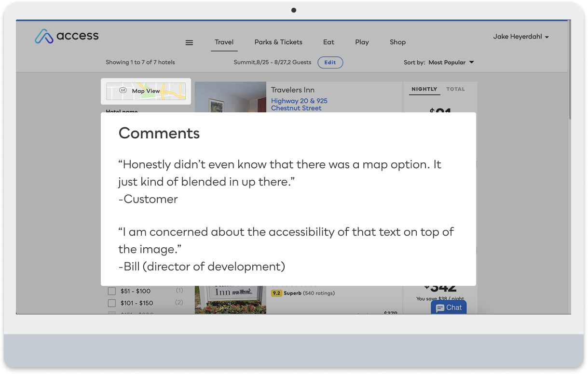Image resolution: width=588 pixels, height=374 pixels.
Task: Click the Edit search button
Action: tap(330, 62)
